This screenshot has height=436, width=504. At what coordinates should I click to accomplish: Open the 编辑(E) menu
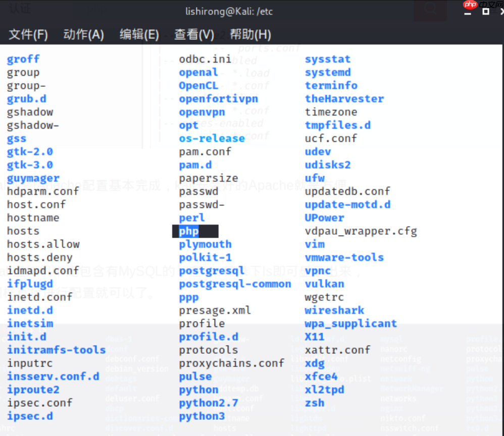(139, 34)
